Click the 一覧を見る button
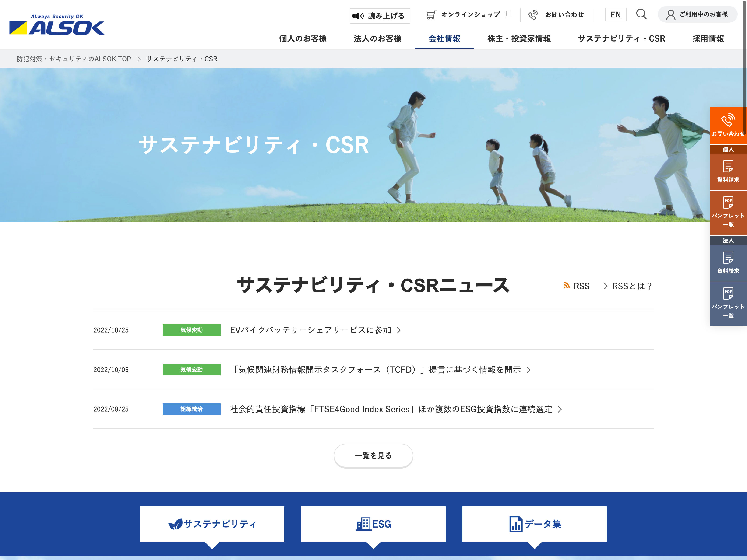 click(x=373, y=455)
